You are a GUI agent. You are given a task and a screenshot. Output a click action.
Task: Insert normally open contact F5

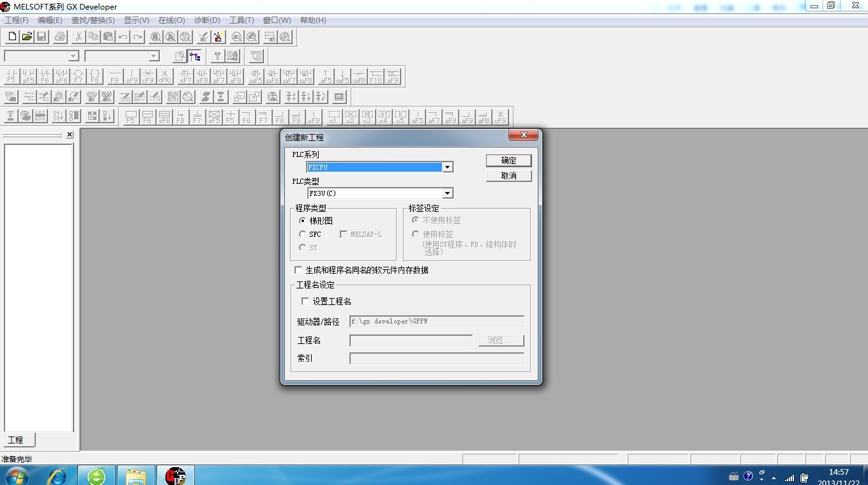(x=11, y=77)
